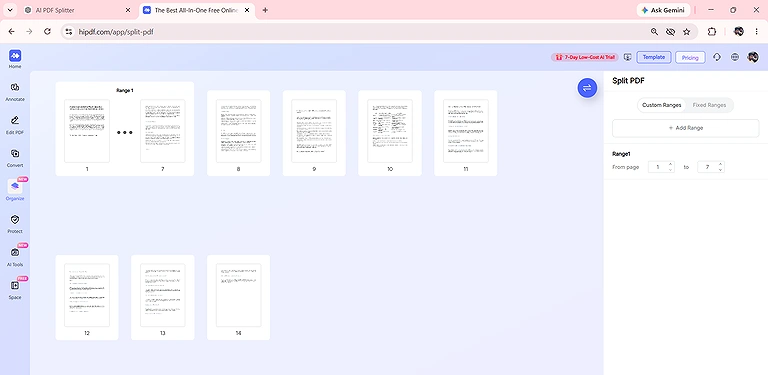Screen dimensions: 768x375
Task: Click the 'Range 1' title above thumbnails
Action: (x=124, y=90)
